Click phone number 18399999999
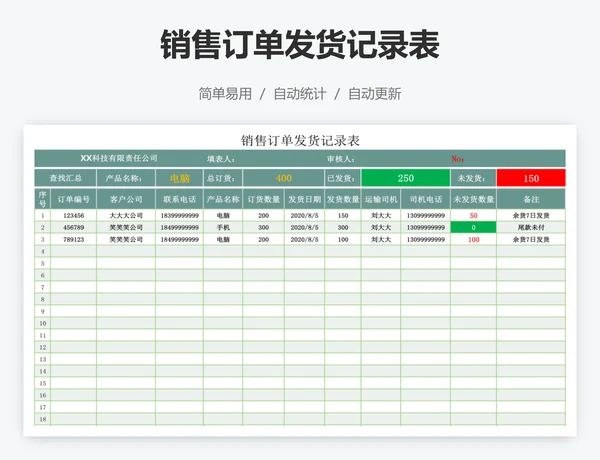The width and height of the screenshot is (600, 460). pos(179,215)
